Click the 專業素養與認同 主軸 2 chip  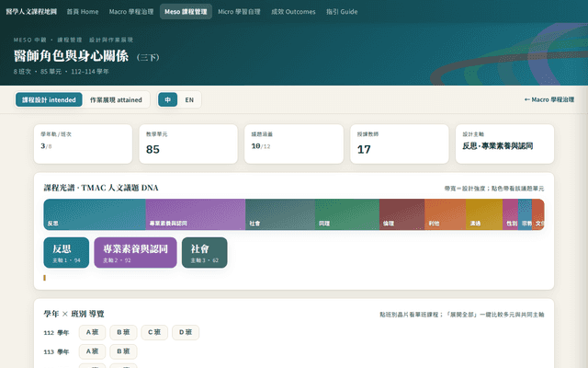pyautogui.click(x=135, y=253)
